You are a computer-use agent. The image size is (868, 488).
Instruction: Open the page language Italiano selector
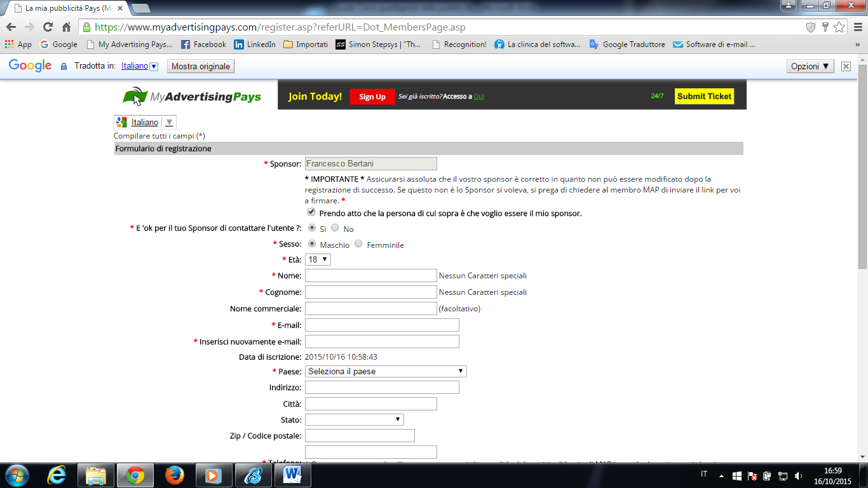point(145,122)
